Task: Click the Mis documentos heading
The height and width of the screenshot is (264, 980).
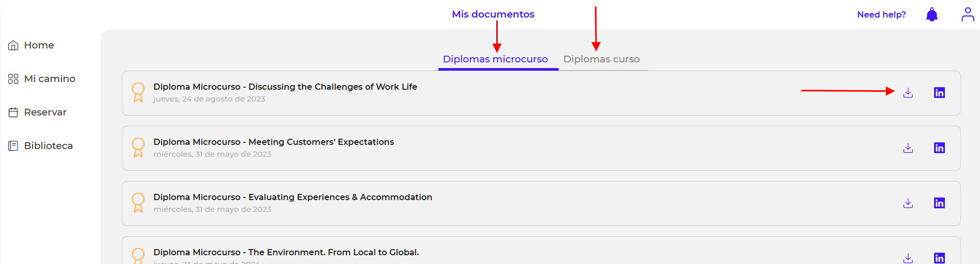Action: pyautogui.click(x=493, y=14)
